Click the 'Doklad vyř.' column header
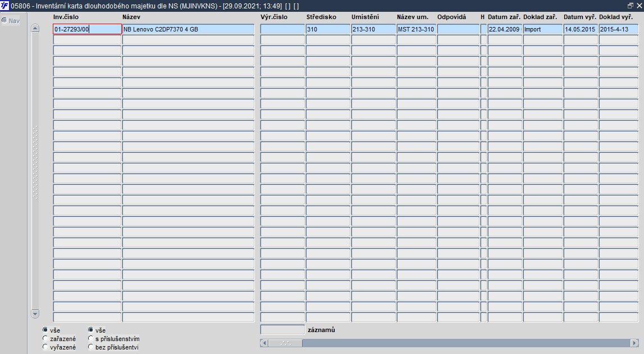Image resolution: width=644 pixels, height=354 pixels. (616, 17)
